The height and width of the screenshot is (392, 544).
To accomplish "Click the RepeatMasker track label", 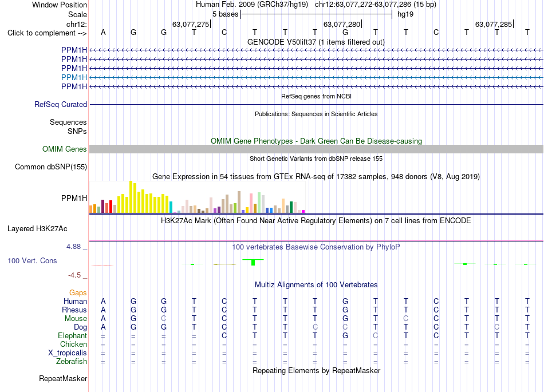I will [63, 378].
